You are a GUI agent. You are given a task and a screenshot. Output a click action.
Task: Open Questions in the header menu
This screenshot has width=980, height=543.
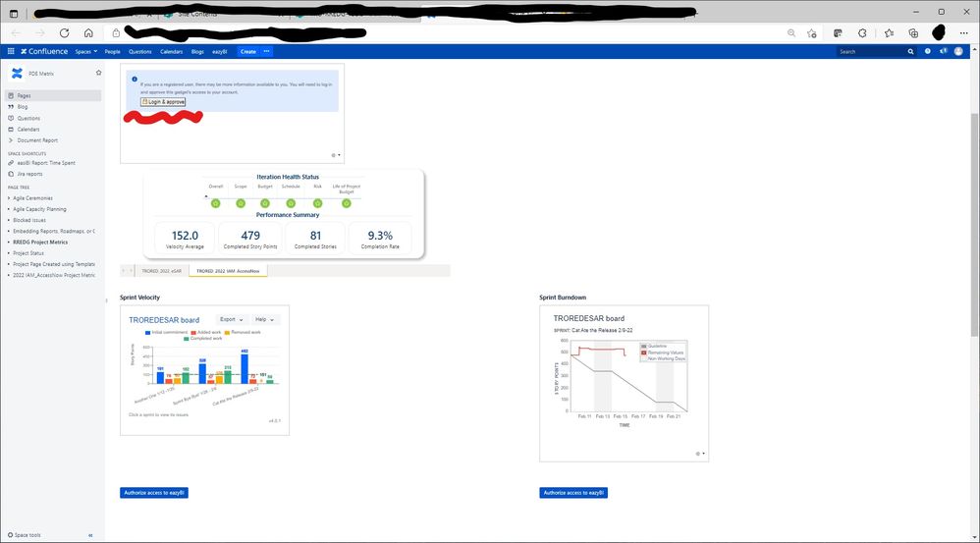click(140, 51)
